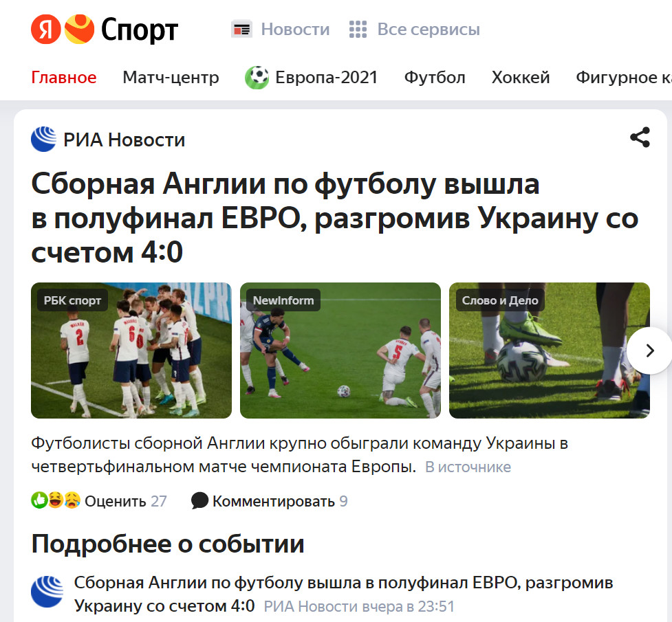Open the РИА Новости article link under Подробнее

pyautogui.click(x=343, y=594)
